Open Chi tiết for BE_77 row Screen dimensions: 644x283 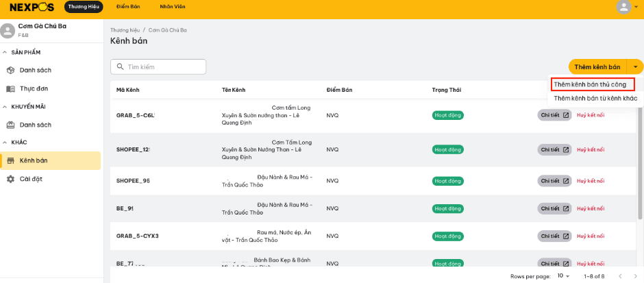tap(554, 263)
